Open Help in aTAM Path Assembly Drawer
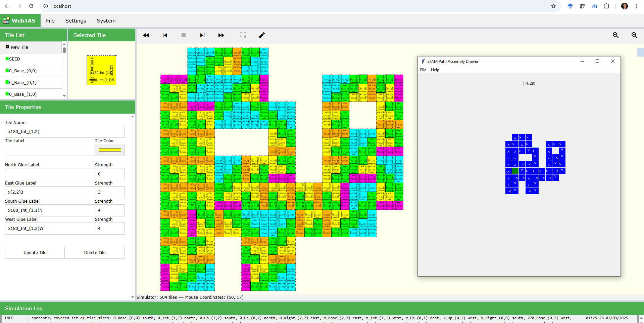This screenshot has height=323, width=644. 435,70
